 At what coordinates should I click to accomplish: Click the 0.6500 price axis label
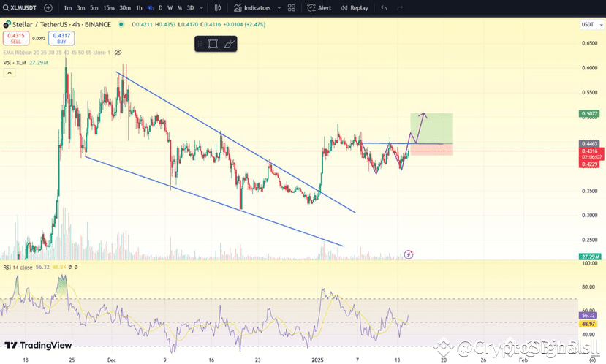(589, 43)
